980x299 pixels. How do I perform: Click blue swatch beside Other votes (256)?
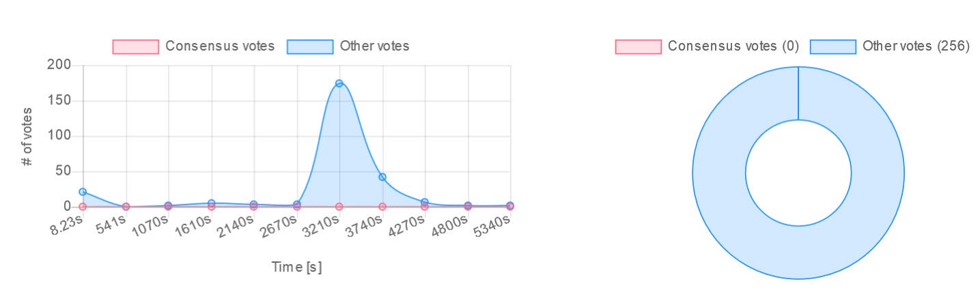[x=833, y=46]
